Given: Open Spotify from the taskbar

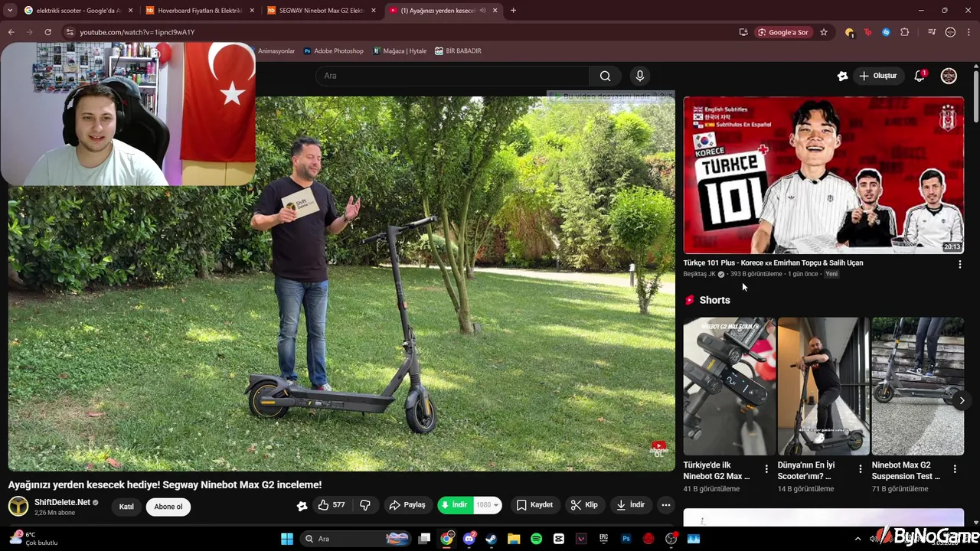Looking at the screenshot, I should point(536,539).
